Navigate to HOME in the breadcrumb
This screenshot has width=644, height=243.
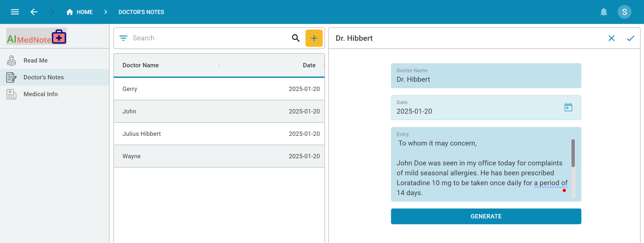pyautogui.click(x=80, y=12)
